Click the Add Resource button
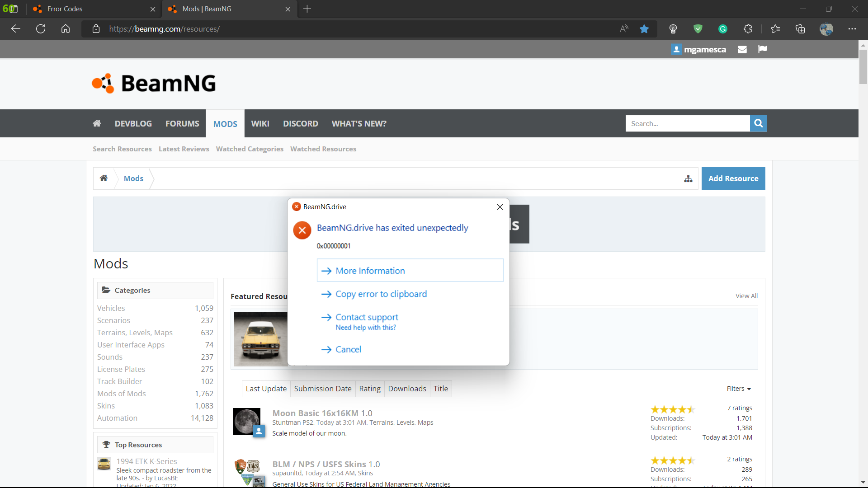Viewport: 868px width, 488px height. 733,178
